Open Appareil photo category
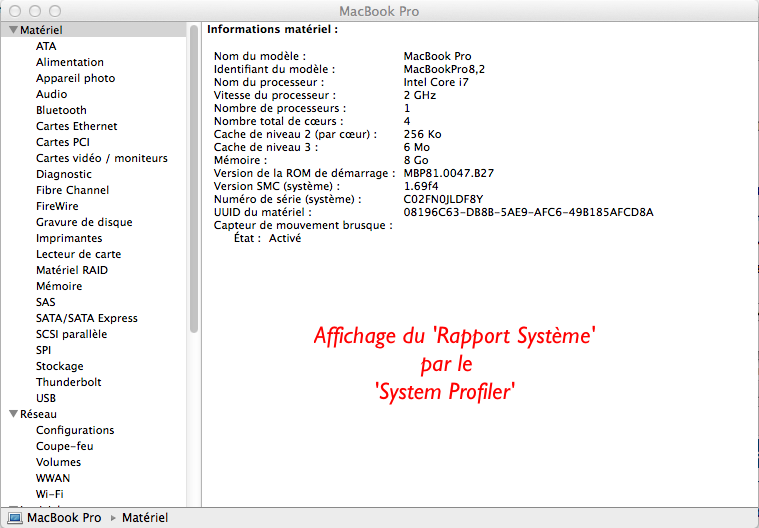This screenshot has height=528, width=759. coord(76,78)
